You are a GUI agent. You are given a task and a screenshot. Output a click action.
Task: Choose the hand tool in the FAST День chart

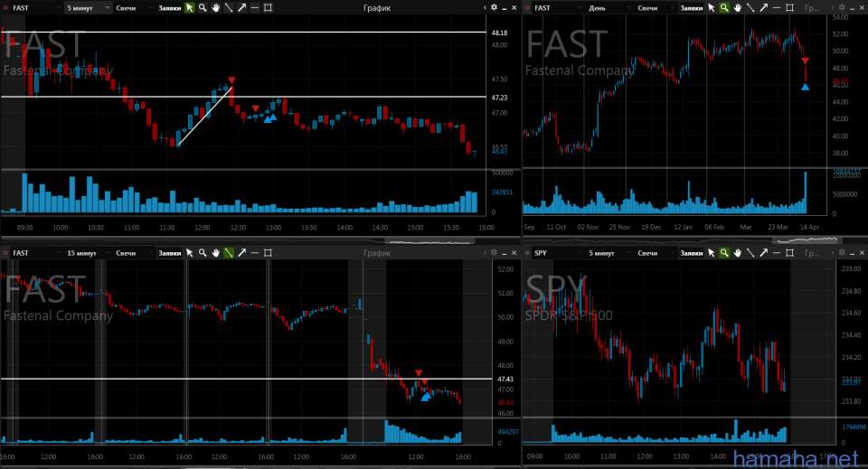pos(738,8)
